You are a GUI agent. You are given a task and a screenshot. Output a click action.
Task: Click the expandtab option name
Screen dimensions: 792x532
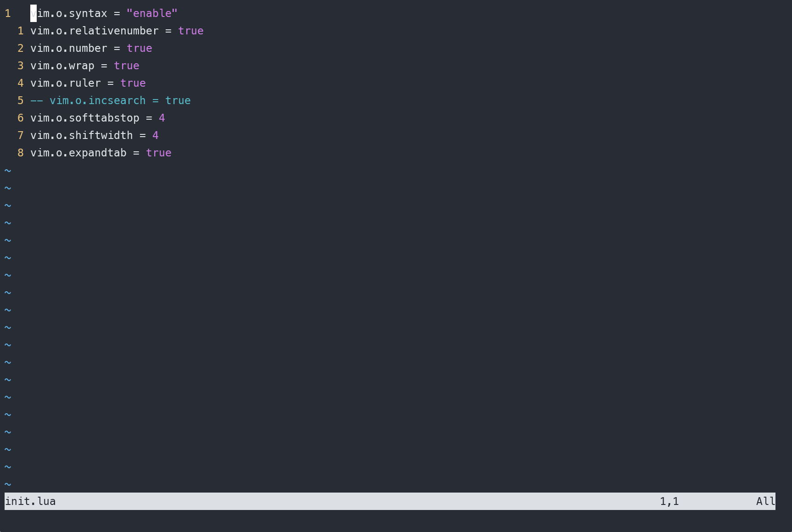click(x=97, y=153)
